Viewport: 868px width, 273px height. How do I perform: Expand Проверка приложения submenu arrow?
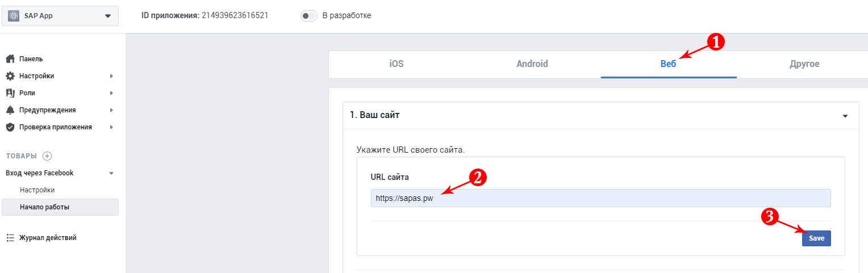[x=111, y=127]
